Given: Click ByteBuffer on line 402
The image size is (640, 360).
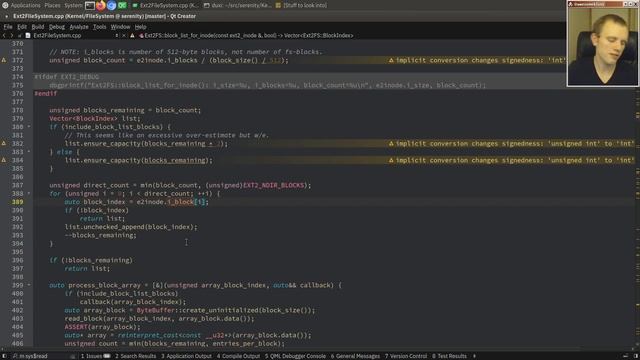Looking at the screenshot, I should (x=156, y=310).
